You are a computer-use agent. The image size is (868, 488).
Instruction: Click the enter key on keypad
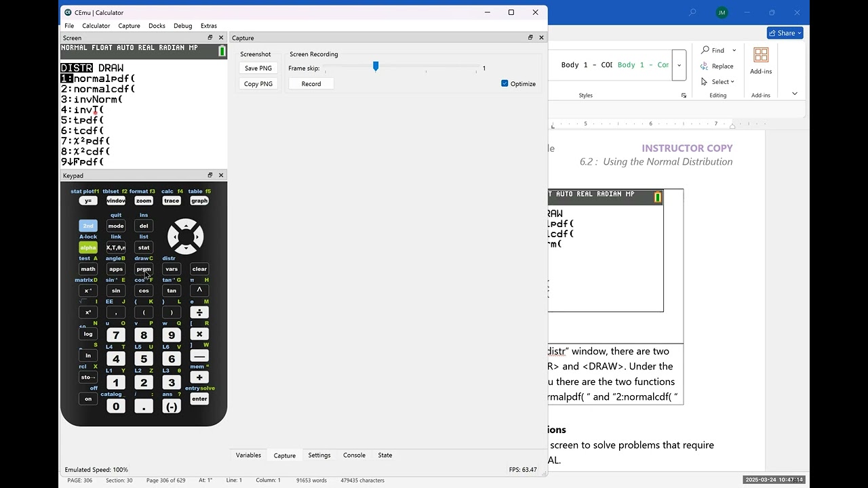tap(199, 399)
